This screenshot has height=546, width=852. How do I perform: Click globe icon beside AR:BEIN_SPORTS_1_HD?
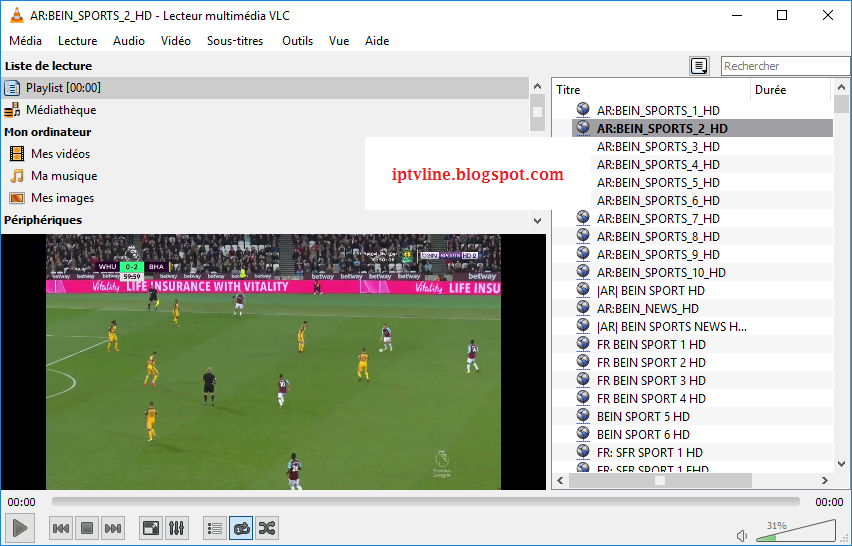pos(583,109)
